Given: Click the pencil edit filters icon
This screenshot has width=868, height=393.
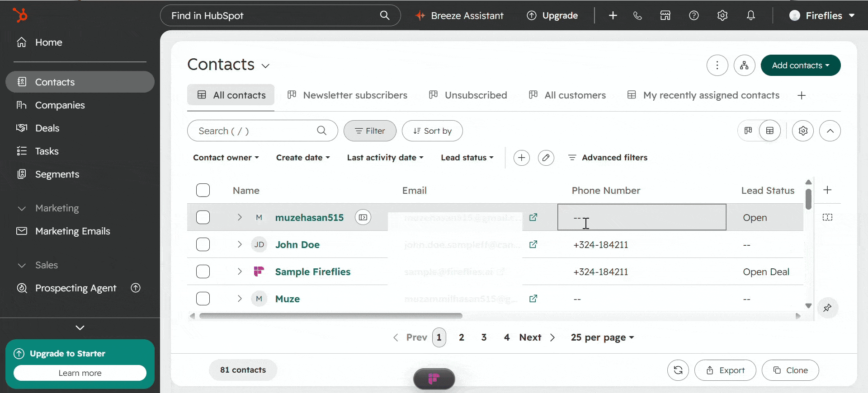Looking at the screenshot, I should 546,158.
